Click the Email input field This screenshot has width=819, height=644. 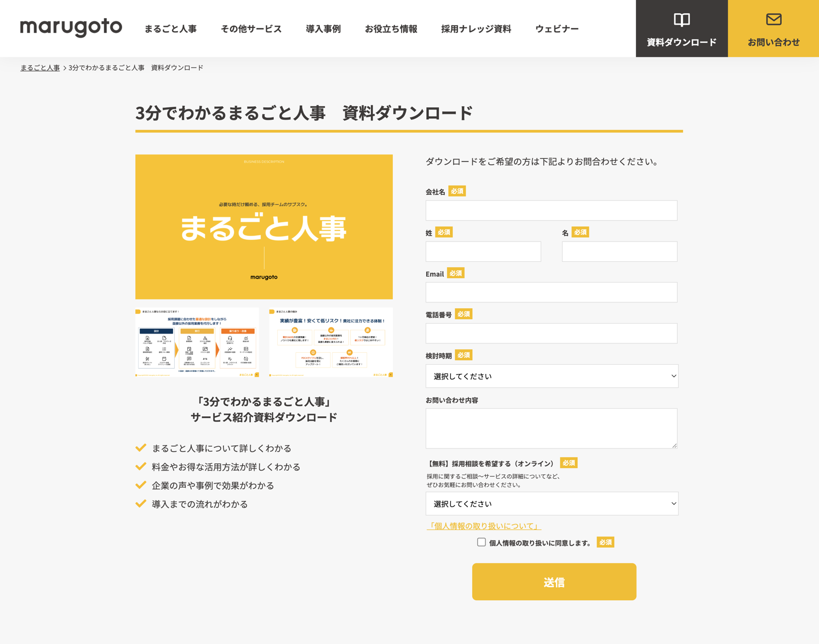click(x=551, y=292)
